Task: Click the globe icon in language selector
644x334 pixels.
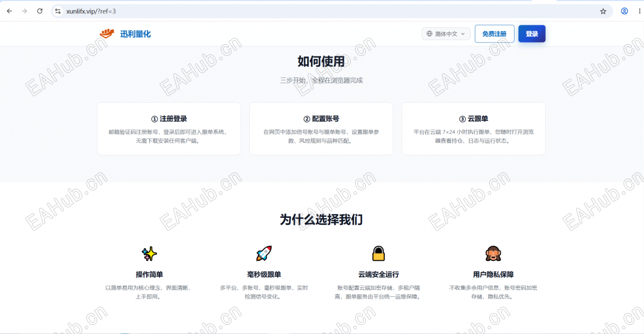Action: click(x=430, y=34)
